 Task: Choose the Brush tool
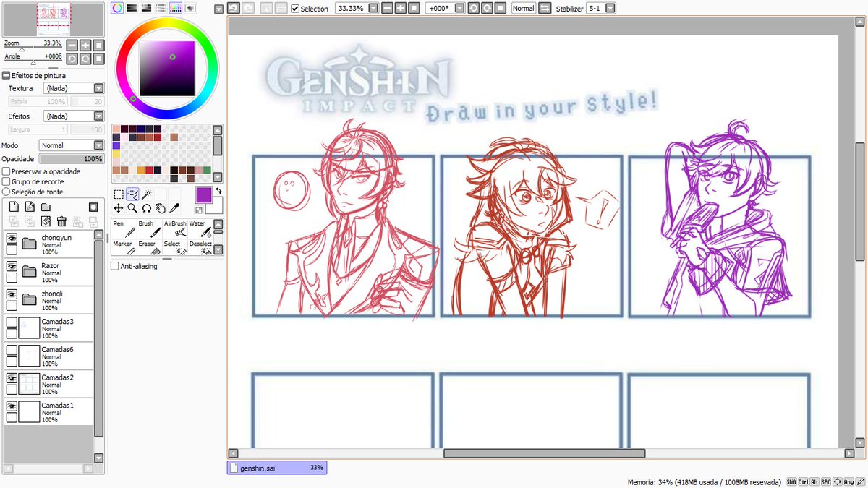149,229
